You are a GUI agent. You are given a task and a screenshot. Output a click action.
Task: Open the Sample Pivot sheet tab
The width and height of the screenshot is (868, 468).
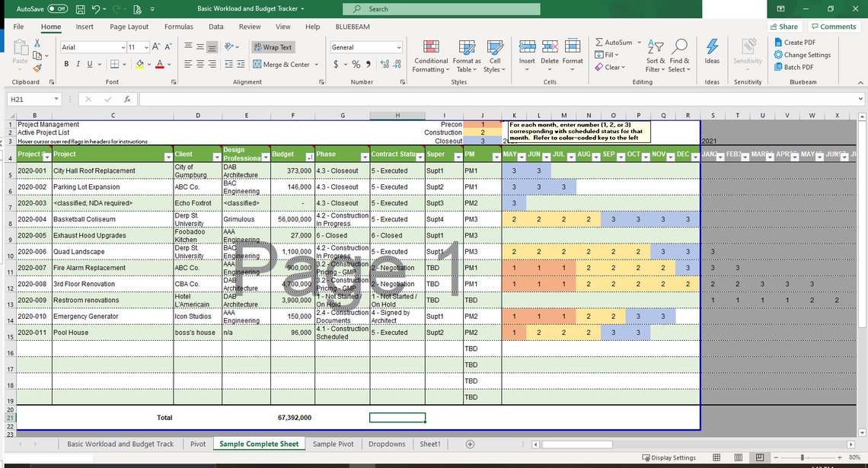[333, 444]
